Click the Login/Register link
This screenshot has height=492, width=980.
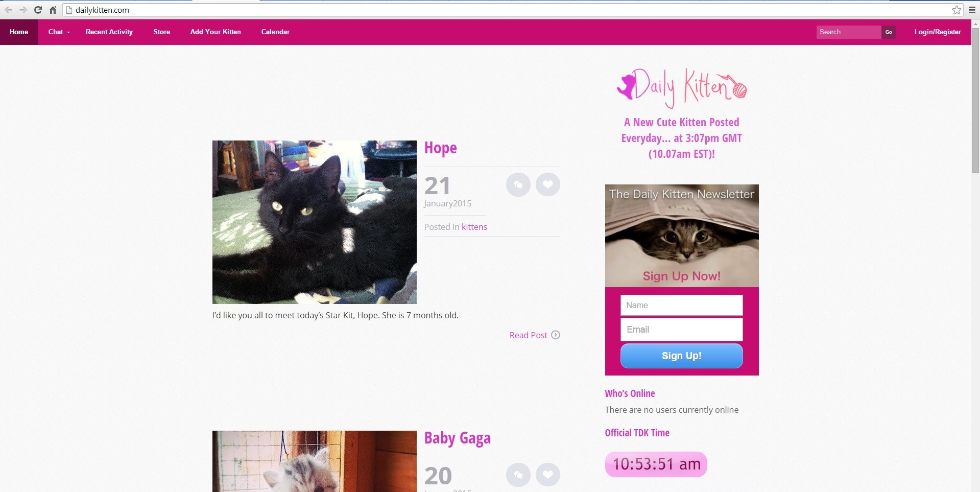(x=938, y=32)
